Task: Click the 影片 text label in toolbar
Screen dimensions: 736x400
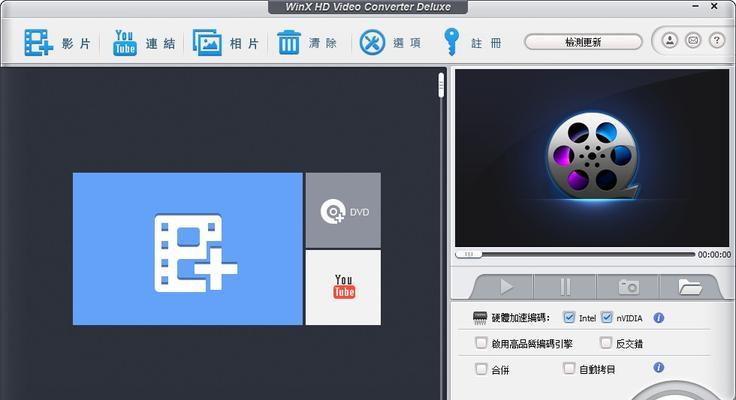Action: (76, 44)
